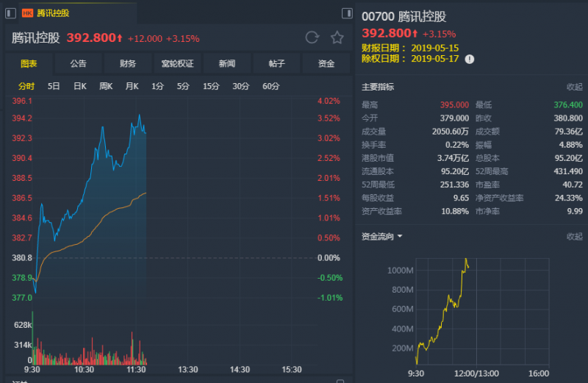
Task: Click the 昨收 value 380.800
Action: (568, 118)
